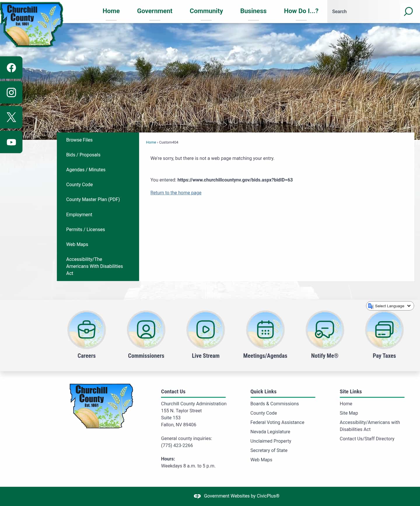Open Home link under Site Links
This screenshot has height=506, width=420.
(x=346, y=404)
